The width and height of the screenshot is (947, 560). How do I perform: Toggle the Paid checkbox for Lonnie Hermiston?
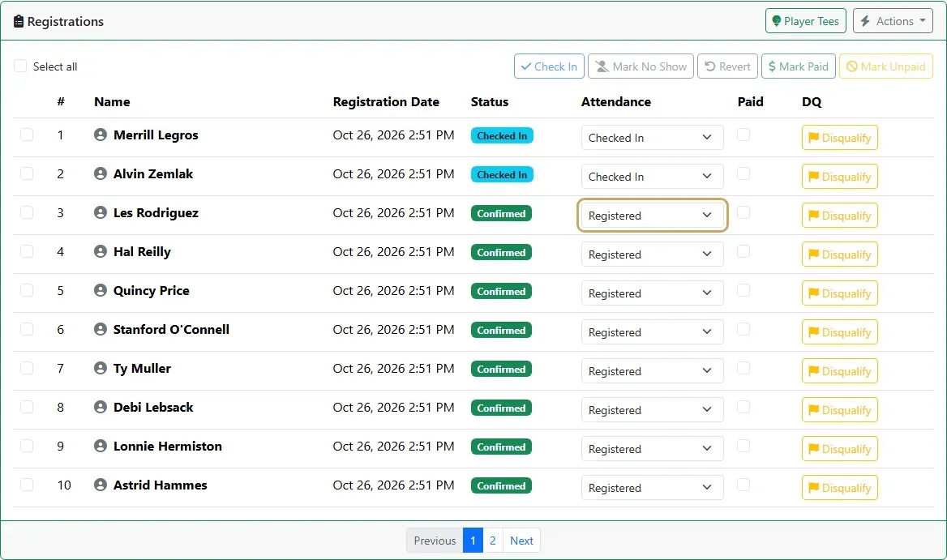[743, 446]
